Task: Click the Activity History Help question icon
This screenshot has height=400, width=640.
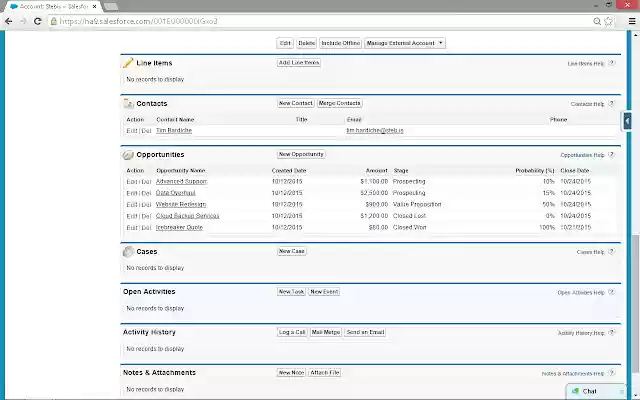Action: 611,333
